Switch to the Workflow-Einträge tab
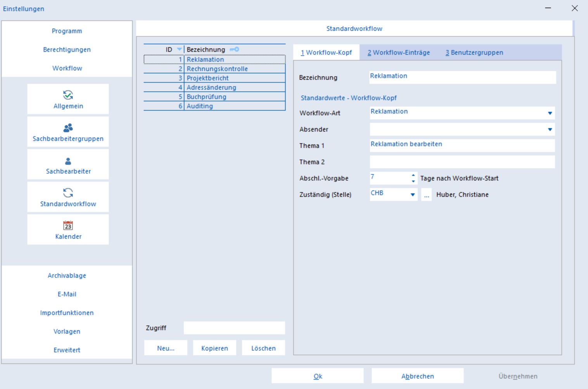The image size is (588, 389). [x=399, y=52]
